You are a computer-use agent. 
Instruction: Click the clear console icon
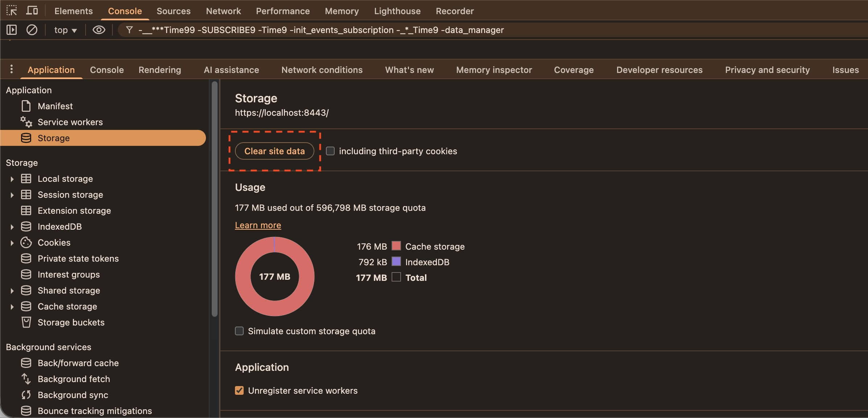32,30
